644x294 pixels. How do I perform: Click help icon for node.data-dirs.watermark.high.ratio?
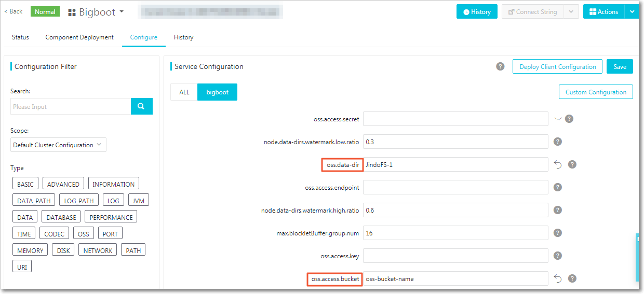point(558,210)
